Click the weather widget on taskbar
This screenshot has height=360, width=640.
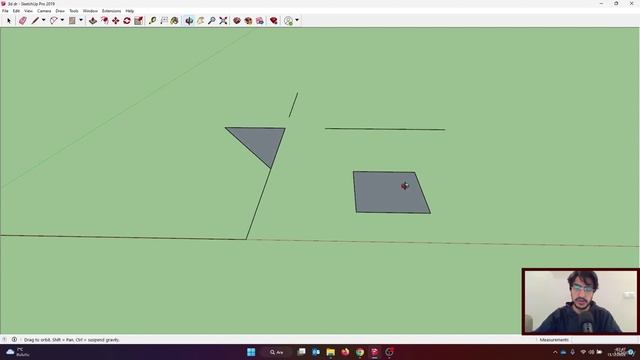[x=18, y=352]
